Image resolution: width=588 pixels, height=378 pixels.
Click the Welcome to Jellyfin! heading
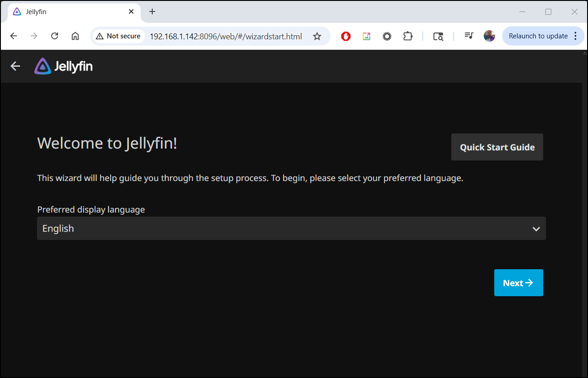(x=107, y=143)
